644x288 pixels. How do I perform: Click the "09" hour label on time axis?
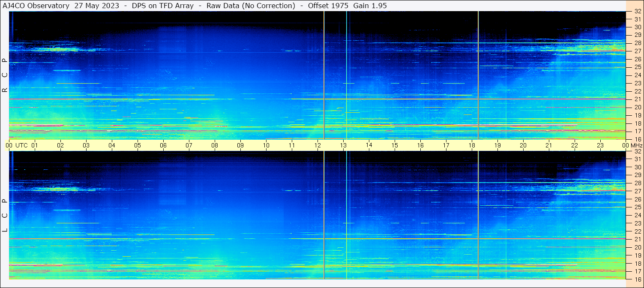tap(240, 145)
